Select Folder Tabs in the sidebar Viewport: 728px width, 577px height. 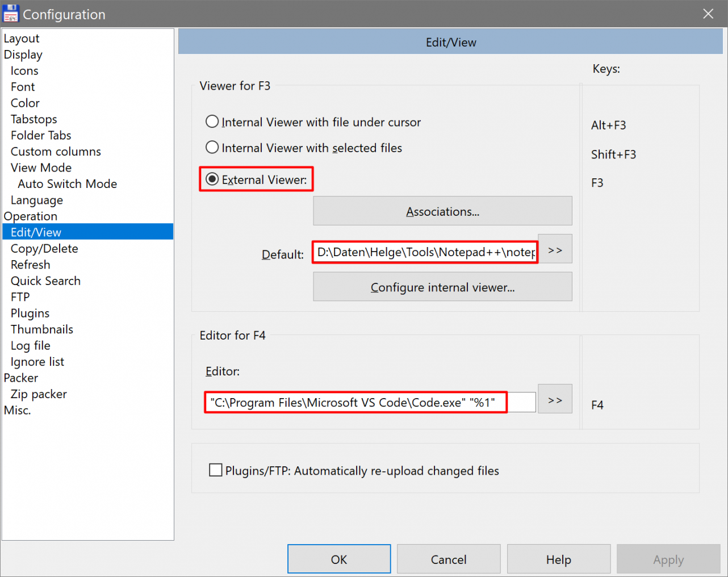(41, 136)
